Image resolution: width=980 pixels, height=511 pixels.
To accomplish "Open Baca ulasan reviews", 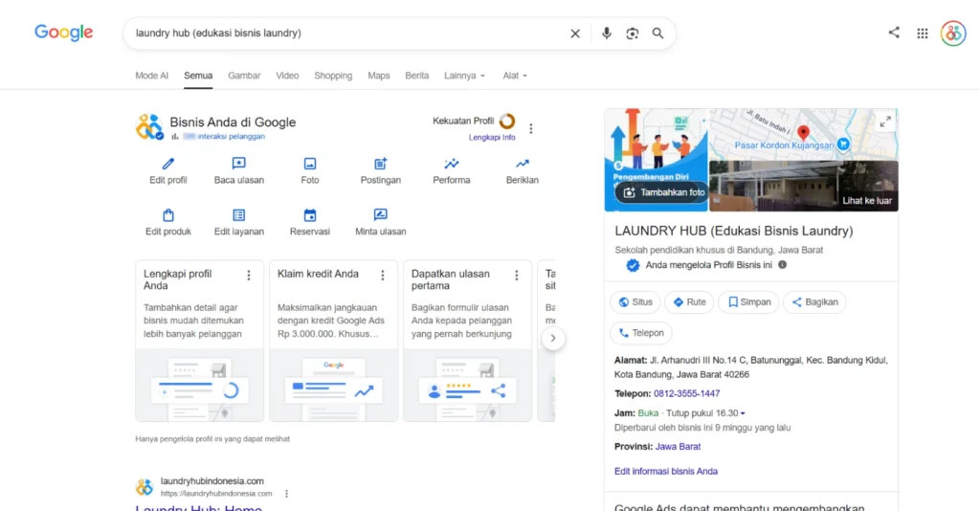I will tap(238, 170).
